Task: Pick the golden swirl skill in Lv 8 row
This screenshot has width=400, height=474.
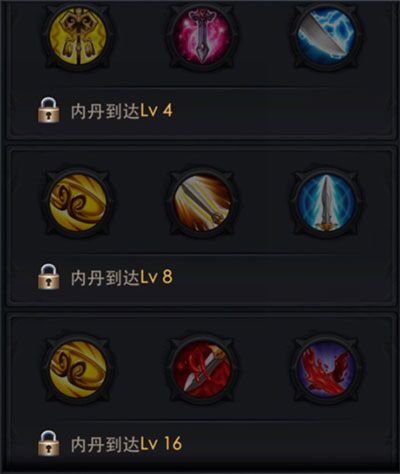Action: (x=77, y=203)
